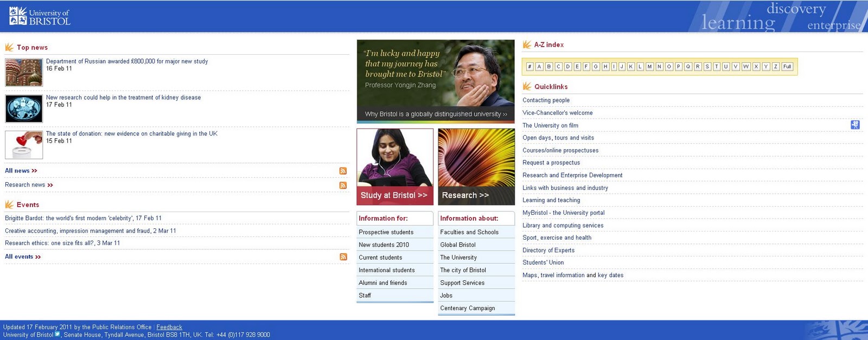Image resolution: width=868 pixels, height=340 pixels.
Task: Select letter U in the A-Z index
Action: (726, 67)
